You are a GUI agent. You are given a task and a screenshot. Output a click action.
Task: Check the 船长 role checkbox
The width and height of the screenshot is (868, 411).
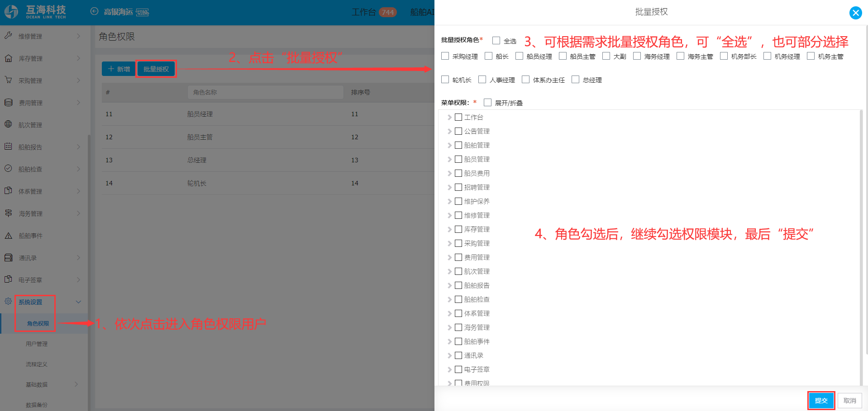(x=488, y=56)
